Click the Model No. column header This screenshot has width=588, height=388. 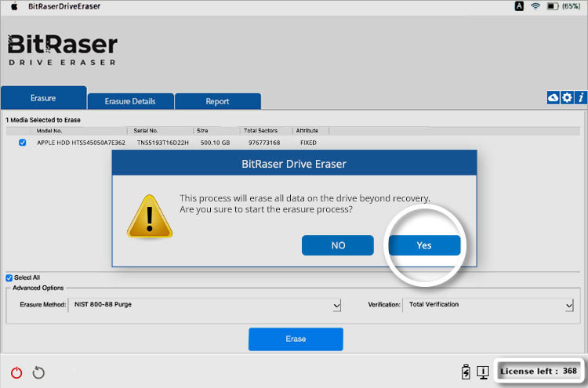point(49,130)
